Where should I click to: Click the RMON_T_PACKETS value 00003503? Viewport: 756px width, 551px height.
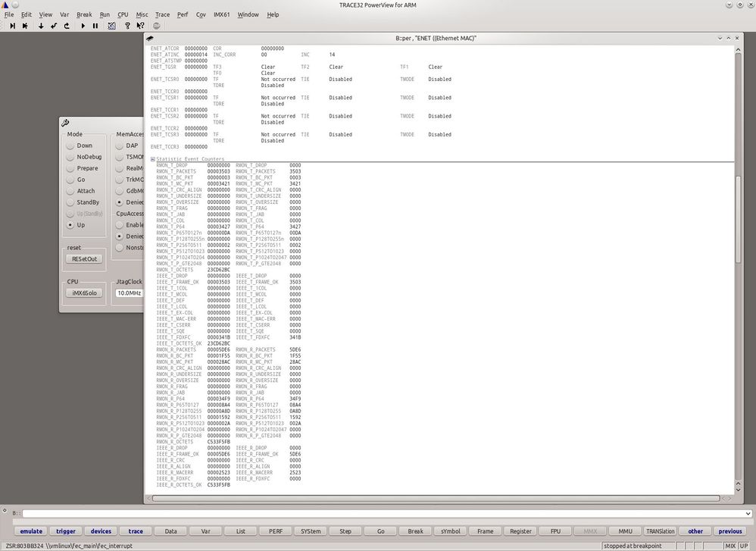coord(218,171)
